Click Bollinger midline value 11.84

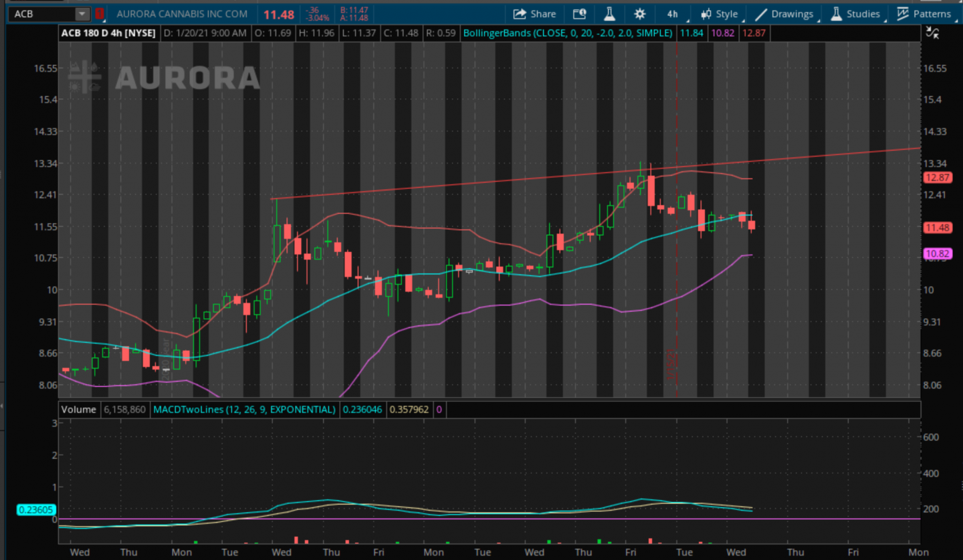tap(691, 33)
